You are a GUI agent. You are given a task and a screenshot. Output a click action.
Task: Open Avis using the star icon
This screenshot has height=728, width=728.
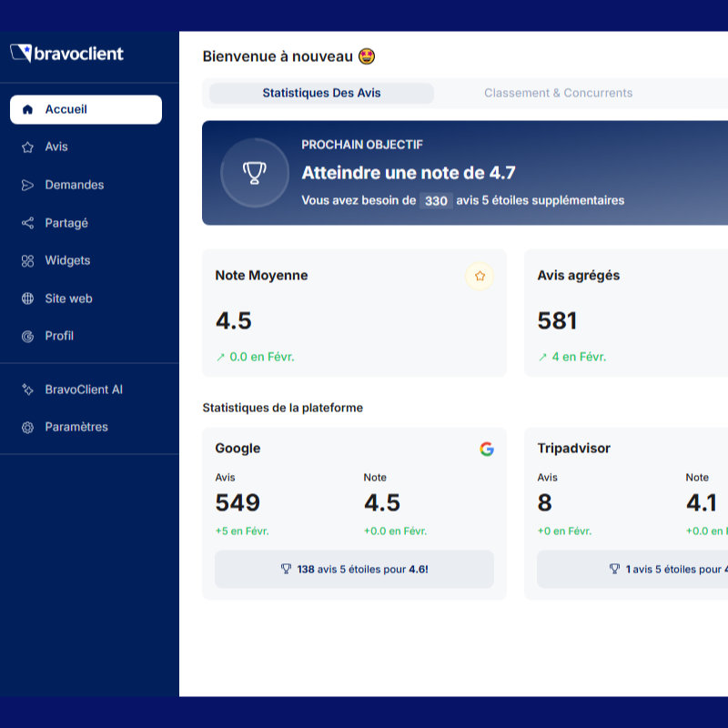(27, 147)
